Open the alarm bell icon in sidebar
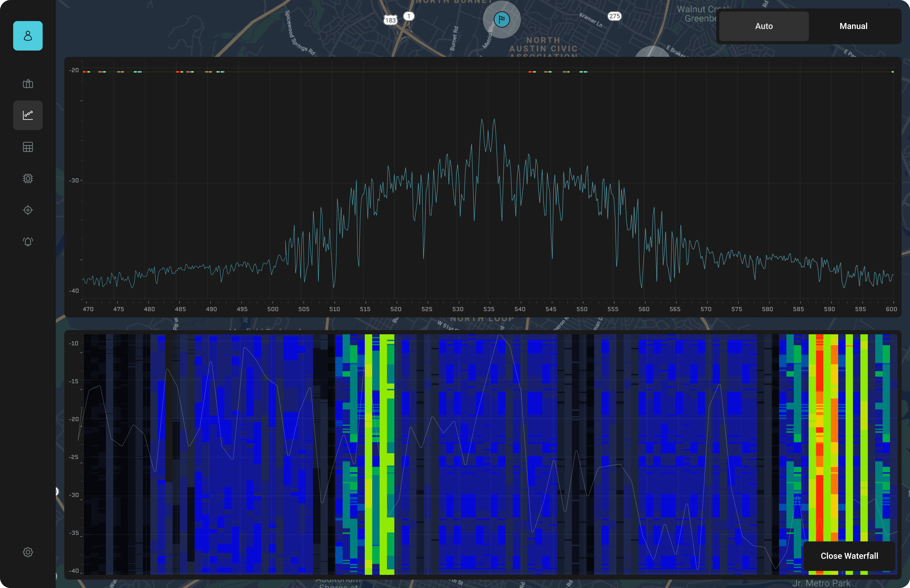Image resolution: width=910 pixels, height=588 pixels. pos(28,241)
